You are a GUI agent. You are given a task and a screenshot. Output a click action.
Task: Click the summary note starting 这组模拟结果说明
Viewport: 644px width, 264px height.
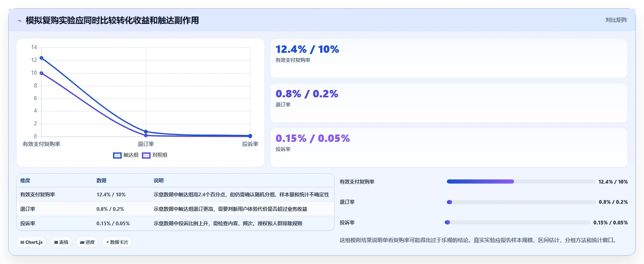[x=479, y=240]
